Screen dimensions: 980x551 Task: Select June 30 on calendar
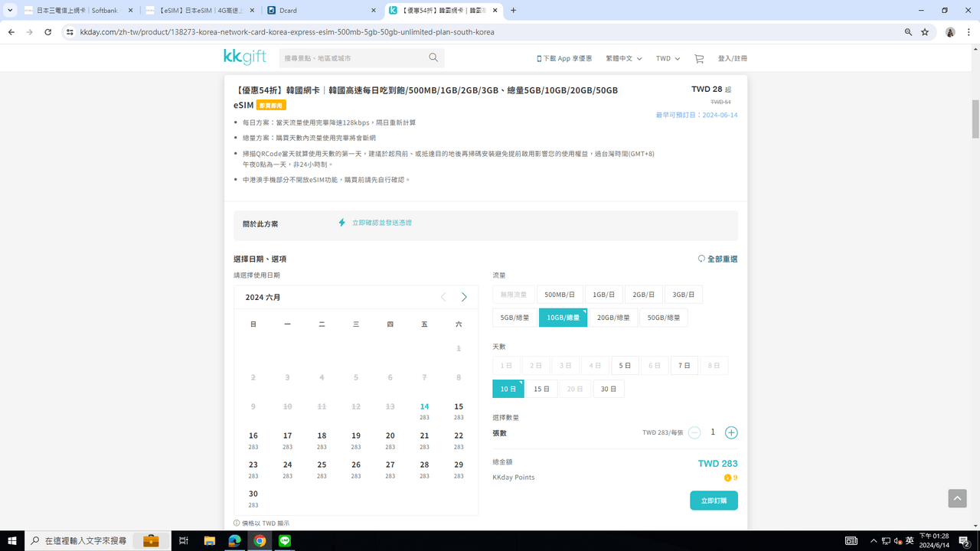[253, 498]
